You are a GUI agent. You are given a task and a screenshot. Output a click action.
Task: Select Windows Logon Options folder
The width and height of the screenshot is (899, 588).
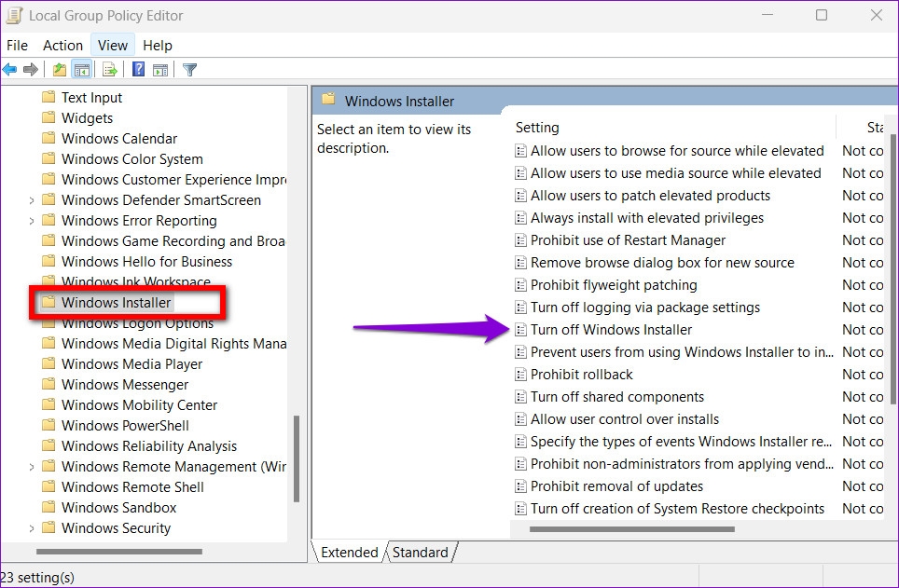pos(138,323)
